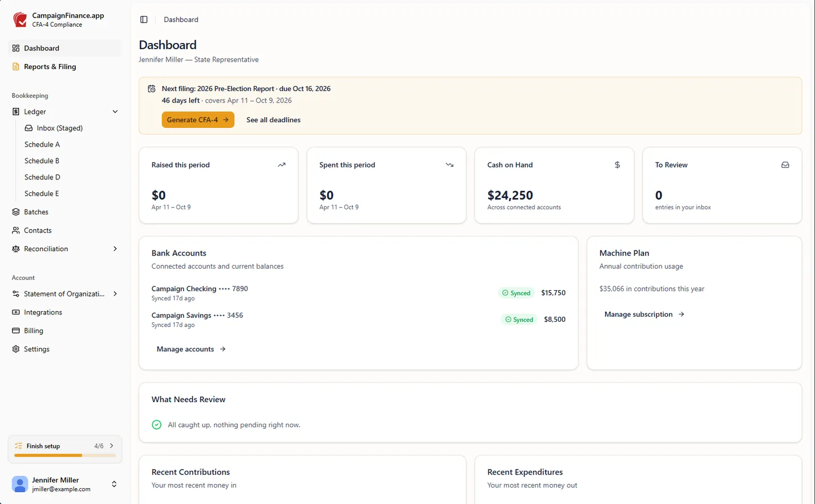Screen dimensions: 815x504
Task: Click See all deadlines link
Action: 273,120
